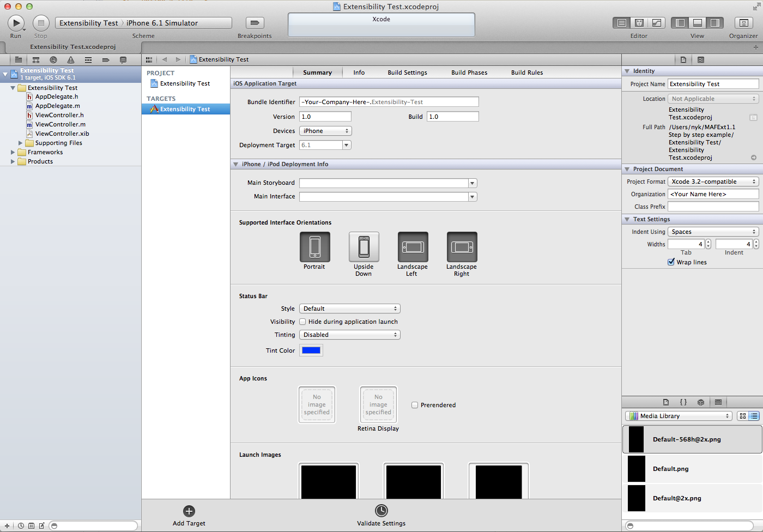The width and height of the screenshot is (763, 532).
Task: Click the Add Target plus icon
Action: [x=189, y=511]
